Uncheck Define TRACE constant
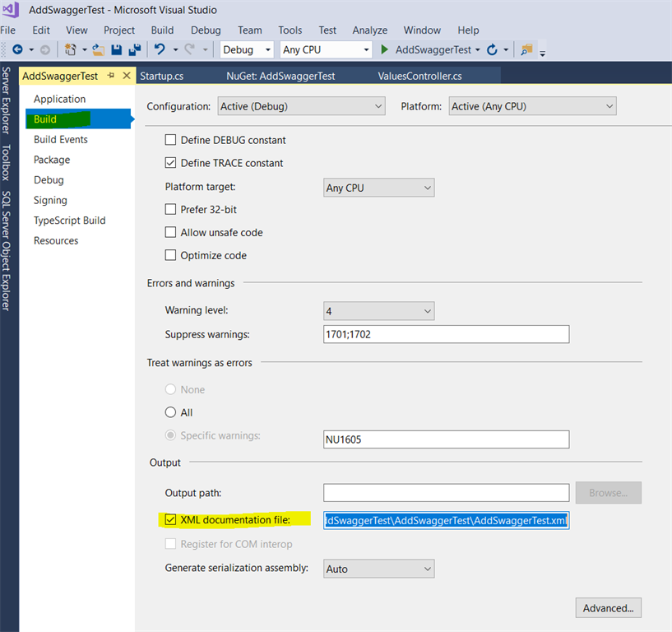The width and height of the screenshot is (672, 632). [x=170, y=163]
